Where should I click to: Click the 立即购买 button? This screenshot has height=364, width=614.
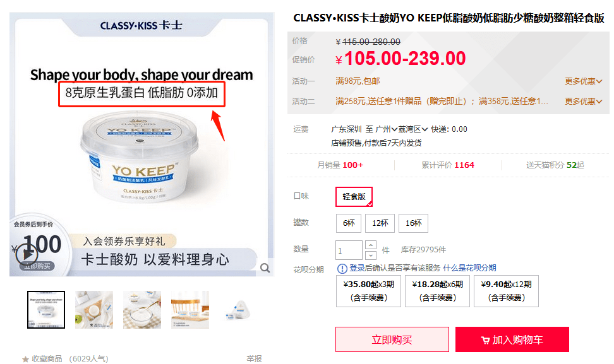(392, 340)
